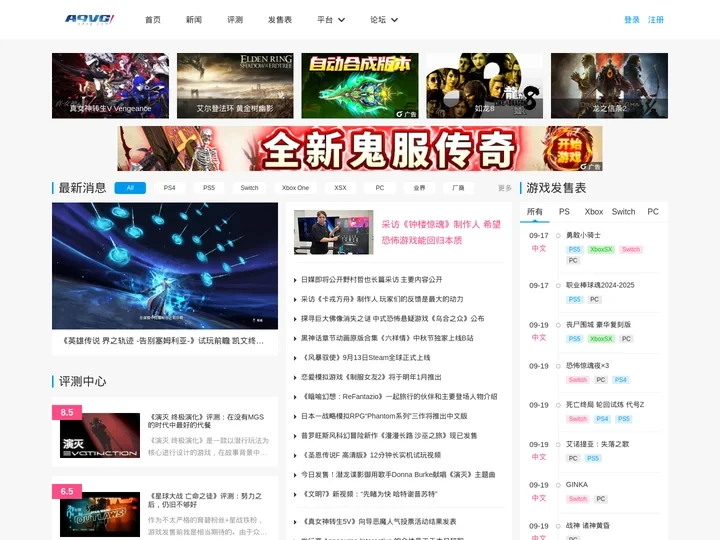Viewport: 720px width, 540px height.
Task: Open the 钟楼惊魂 interview thumbnail
Action: tap(334, 232)
